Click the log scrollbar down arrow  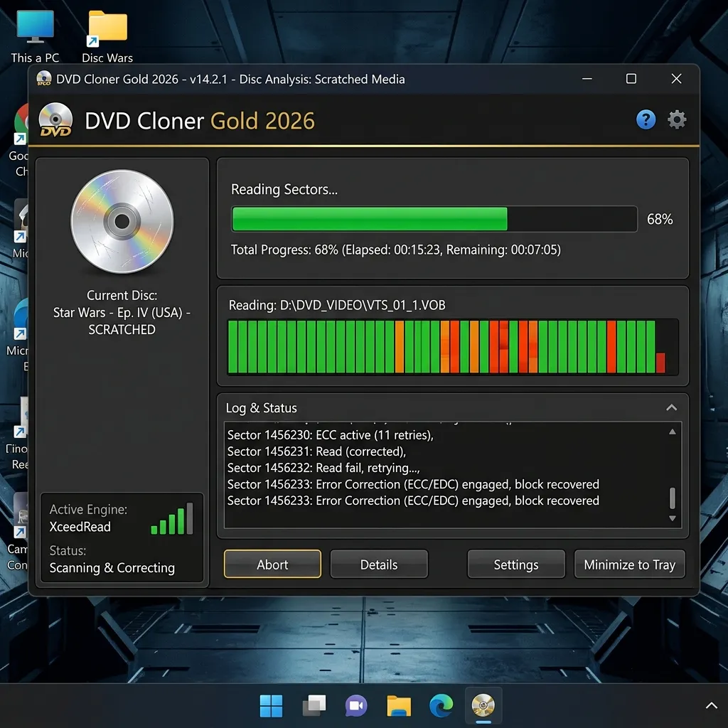[x=673, y=518]
